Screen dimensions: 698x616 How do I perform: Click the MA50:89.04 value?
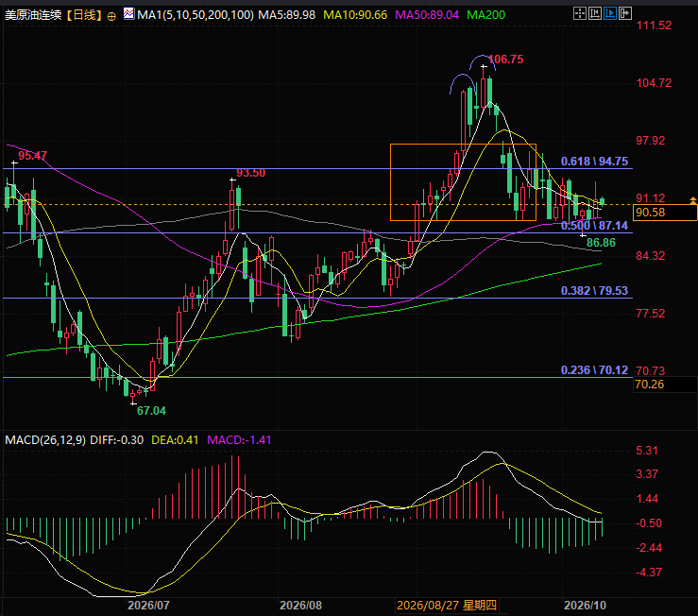(x=427, y=15)
